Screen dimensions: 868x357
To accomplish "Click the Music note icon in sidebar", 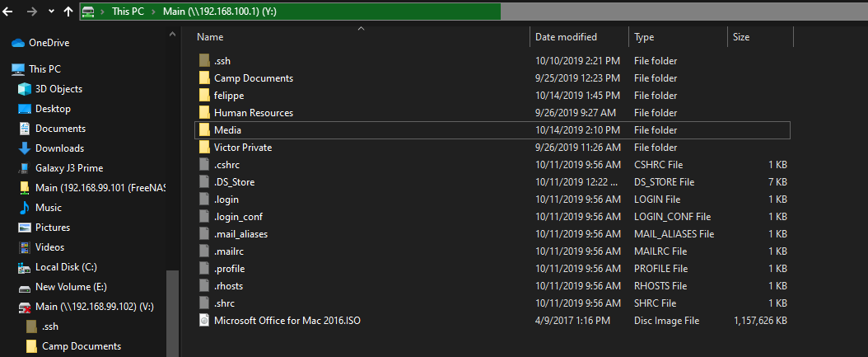I will (x=25, y=208).
